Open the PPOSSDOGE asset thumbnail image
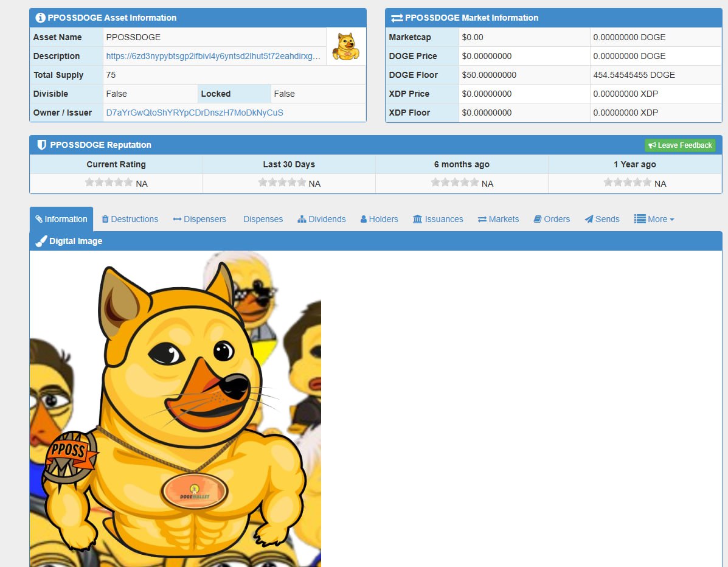This screenshot has height=567, width=728. point(346,46)
